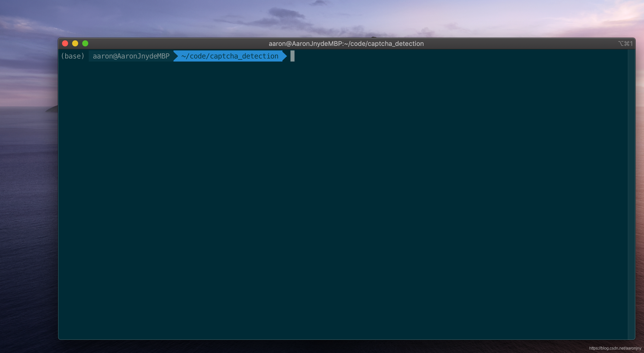Maximize the terminal with green button
Screen dimensions: 644x353
point(85,43)
